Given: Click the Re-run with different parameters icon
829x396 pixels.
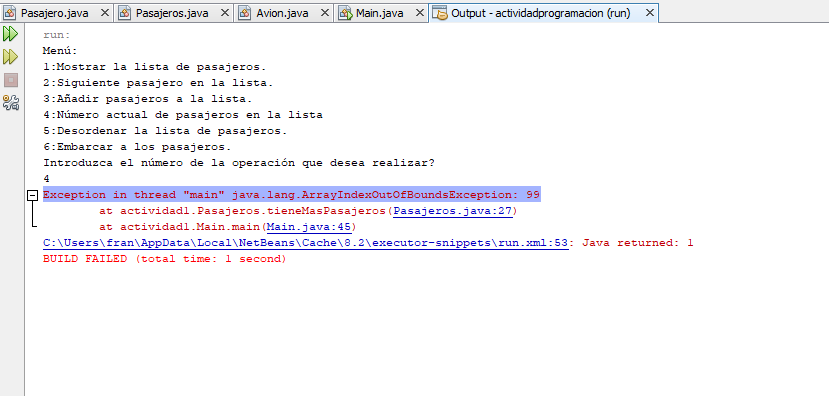Looking at the screenshot, I should point(11,57).
